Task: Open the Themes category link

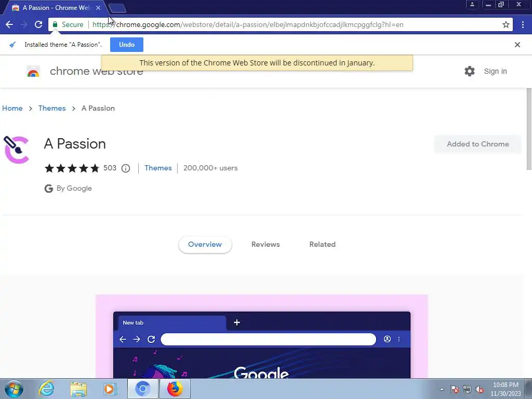Action: point(158,168)
